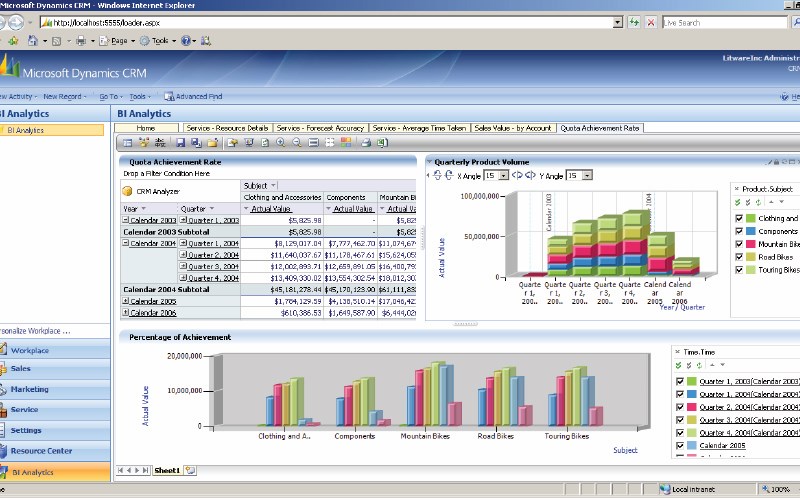Open Service - Resource Details tab
The width and height of the screenshot is (800, 500).
click(227, 128)
